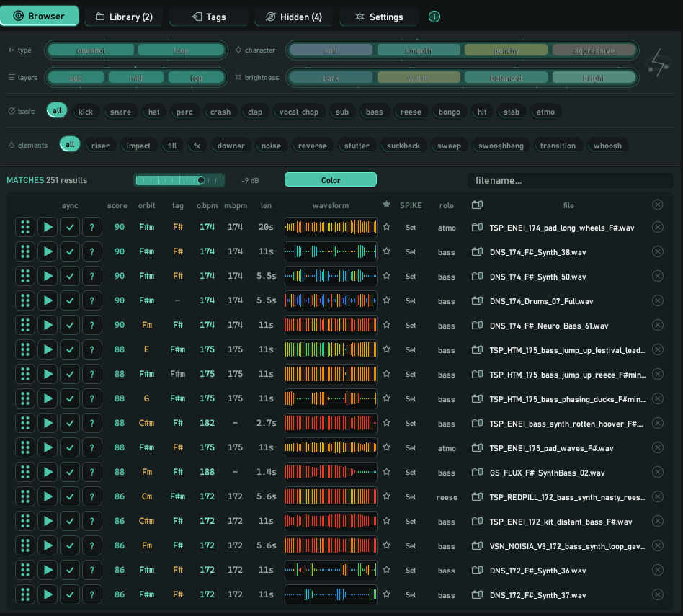Click the Color waveform mode button
This screenshot has width=683, height=616.
pyautogui.click(x=331, y=180)
